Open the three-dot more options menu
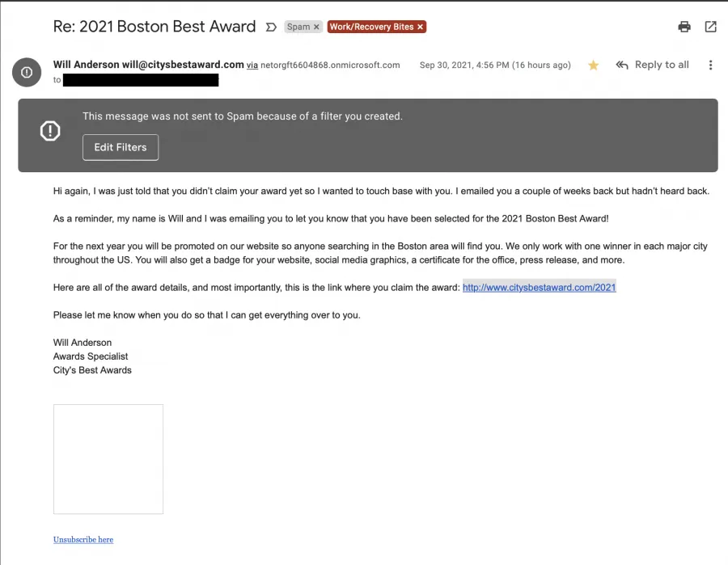The image size is (728, 565). (710, 65)
